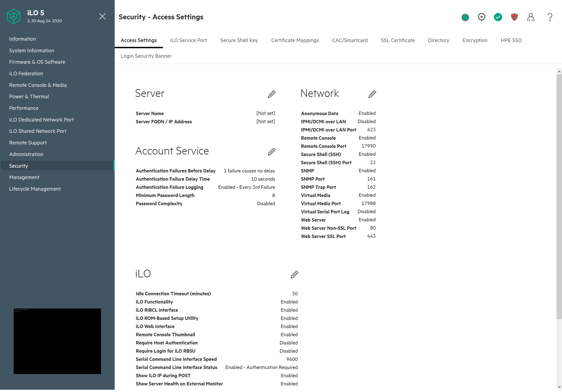This screenshot has width=562, height=392.
Task: Click the green system health checkmark icon
Action: pyautogui.click(x=498, y=17)
